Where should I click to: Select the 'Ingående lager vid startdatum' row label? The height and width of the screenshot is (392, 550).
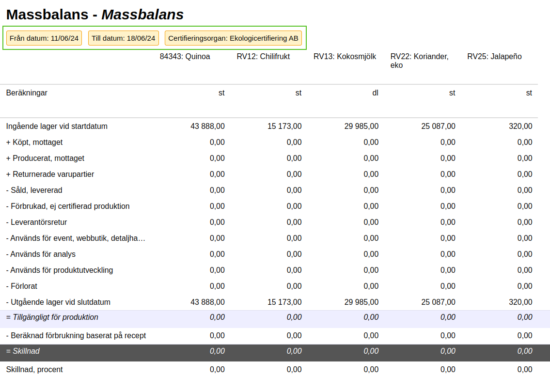tap(57, 126)
